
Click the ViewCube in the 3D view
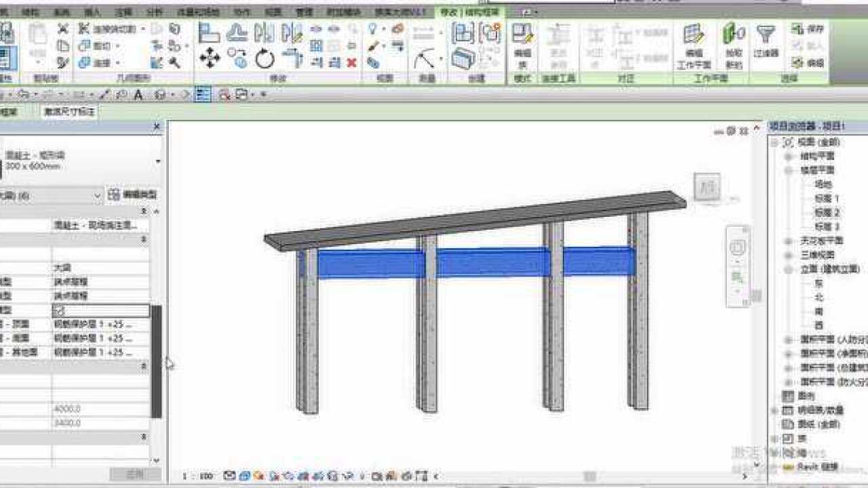(707, 186)
